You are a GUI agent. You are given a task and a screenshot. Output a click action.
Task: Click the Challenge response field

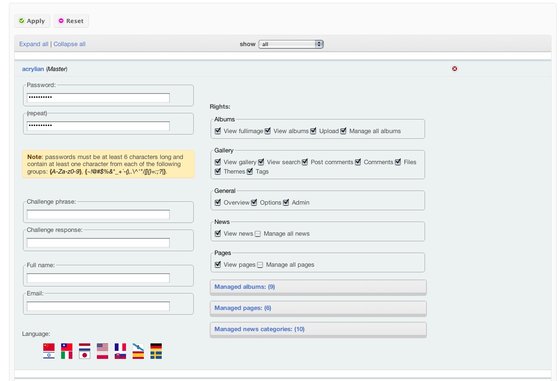pyautogui.click(x=98, y=243)
